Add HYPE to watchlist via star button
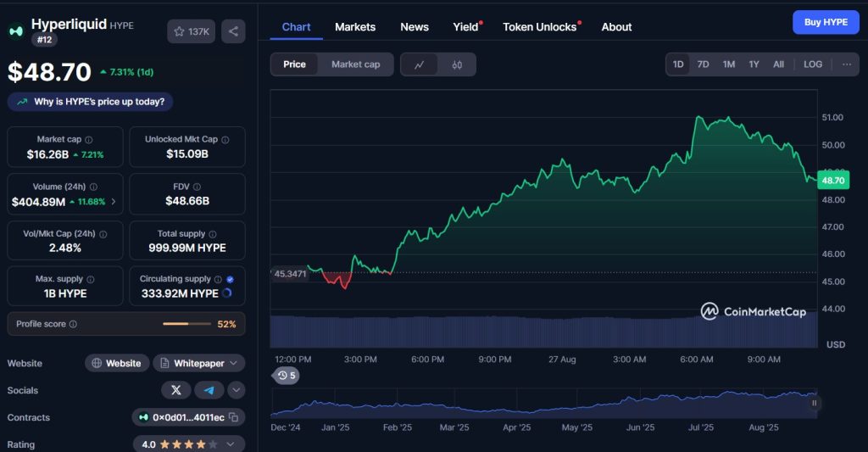This screenshot has width=868, height=452. click(191, 31)
